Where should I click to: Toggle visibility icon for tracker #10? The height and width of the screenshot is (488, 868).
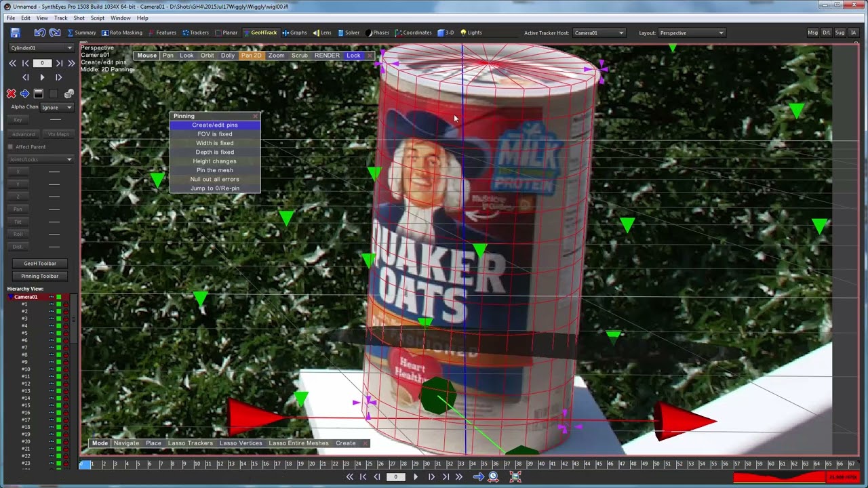[51, 369]
